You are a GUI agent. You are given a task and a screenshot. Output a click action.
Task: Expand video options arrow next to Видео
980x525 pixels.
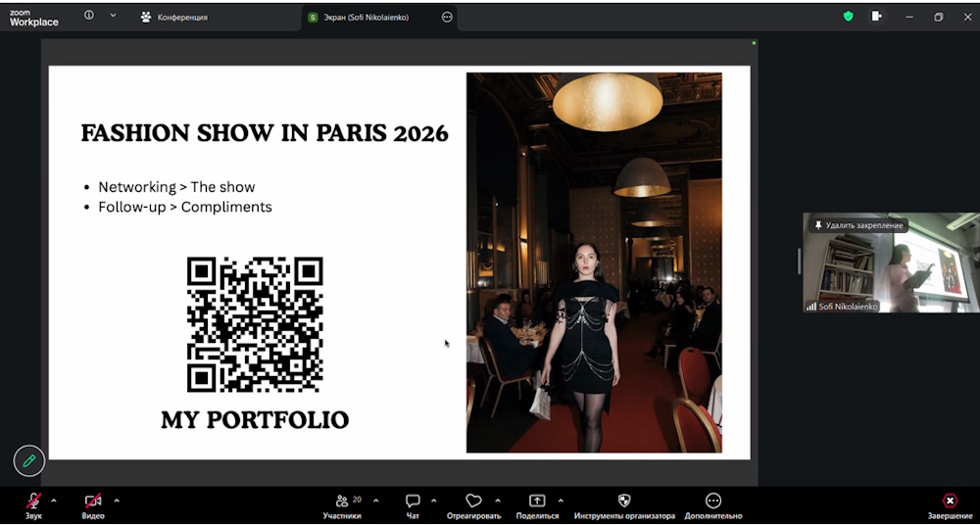pos(117,501)
